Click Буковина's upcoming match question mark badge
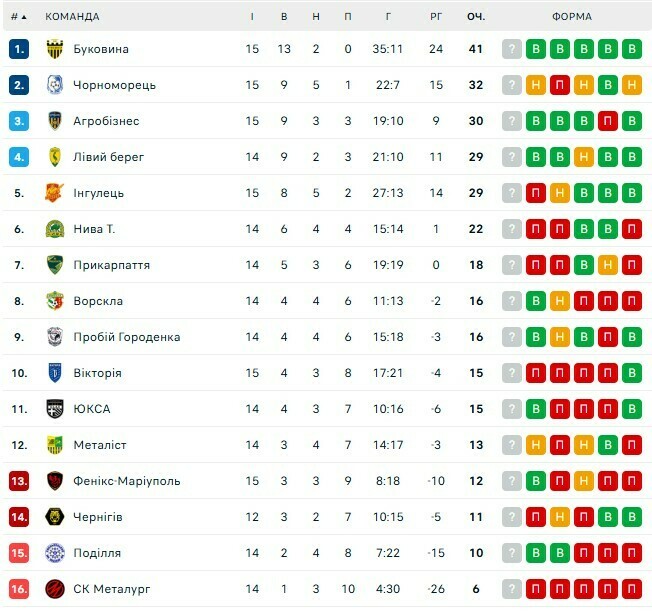The width and height of the screenshot is (652, 611). coord(512,49)
